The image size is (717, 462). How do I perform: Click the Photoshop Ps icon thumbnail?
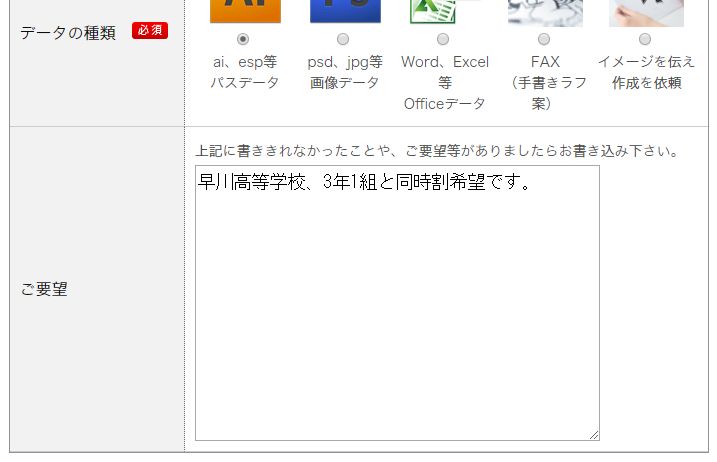(x=345, y=11)
